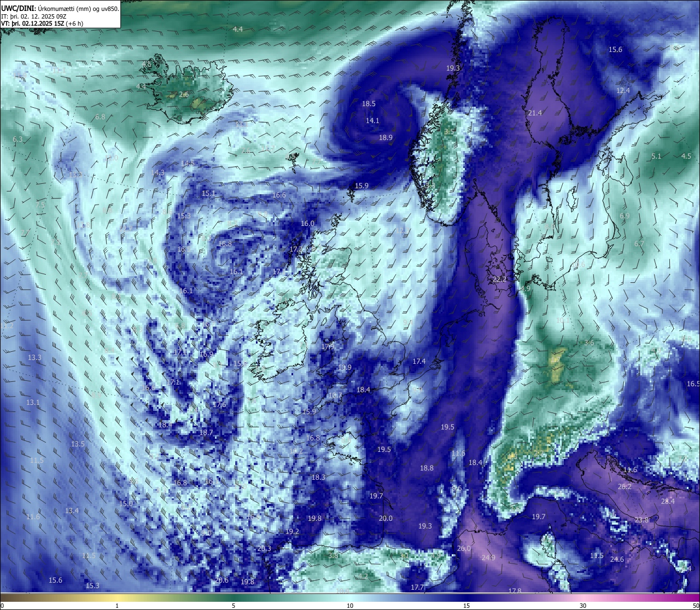Click the 'UWC/DINI: Úrkomumætti (mm) og uv850.' title line
Image resolution: width=700 pixels, height=610 pixels.
60,8
